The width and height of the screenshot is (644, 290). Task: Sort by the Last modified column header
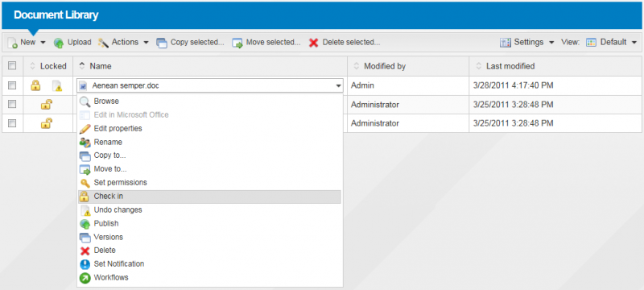(x=510, y=66)
